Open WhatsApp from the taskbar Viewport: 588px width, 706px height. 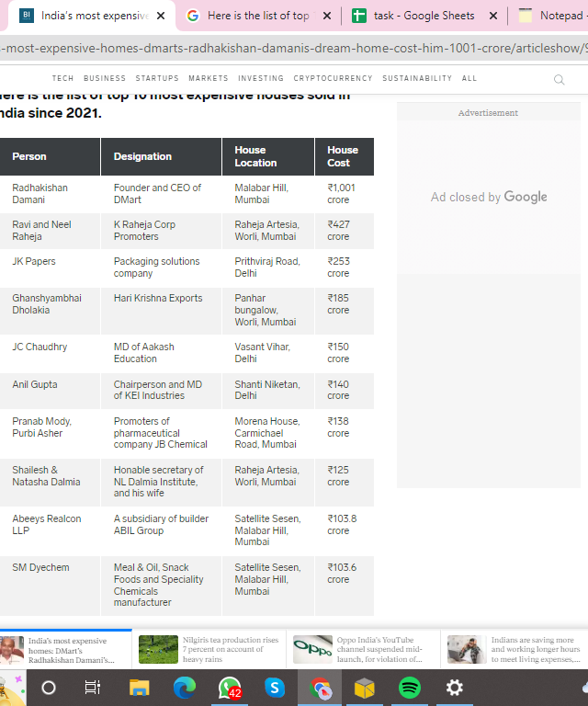point(229,688)
